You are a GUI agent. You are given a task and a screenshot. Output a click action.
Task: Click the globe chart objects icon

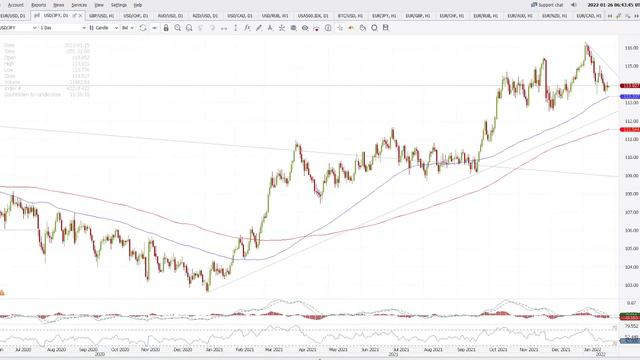click(293, 28)
